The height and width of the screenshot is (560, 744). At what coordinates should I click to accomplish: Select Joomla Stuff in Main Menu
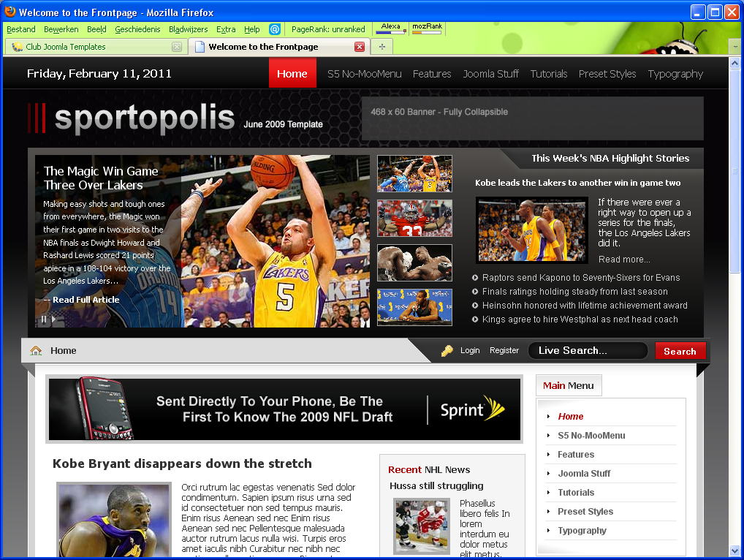584,474
